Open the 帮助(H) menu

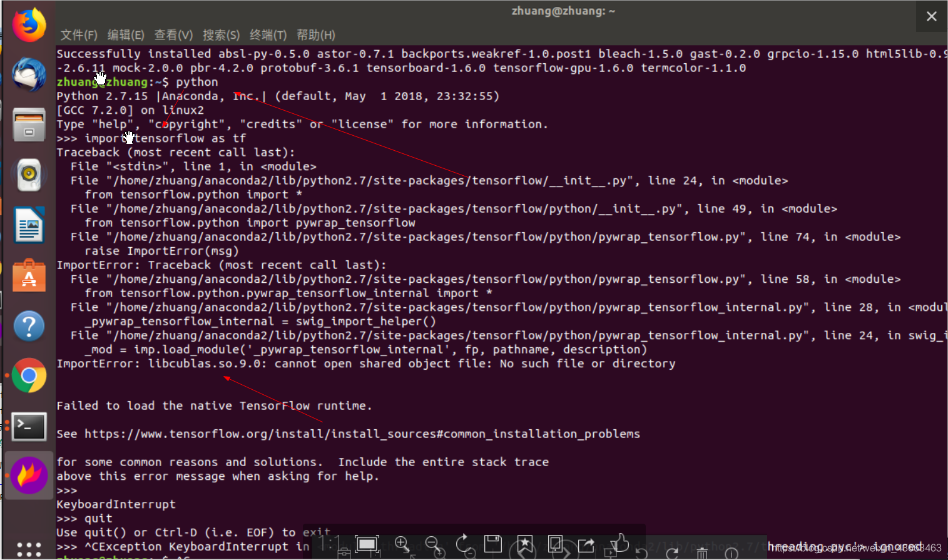[315, 35]
